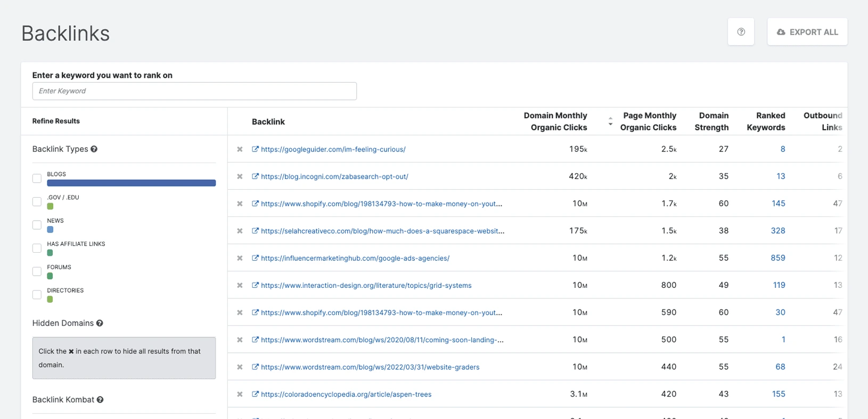This screenshot has width=868, height=419.
Task: Click the Domain Monthly Organic Clicks header
Action: tap(555, 122)
